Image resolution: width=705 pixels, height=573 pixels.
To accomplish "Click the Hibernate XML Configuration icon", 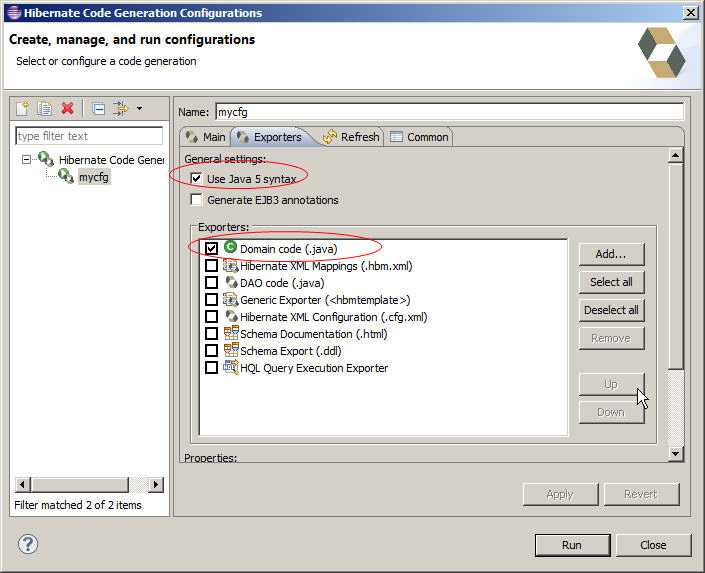I will (x=231, y=316).
